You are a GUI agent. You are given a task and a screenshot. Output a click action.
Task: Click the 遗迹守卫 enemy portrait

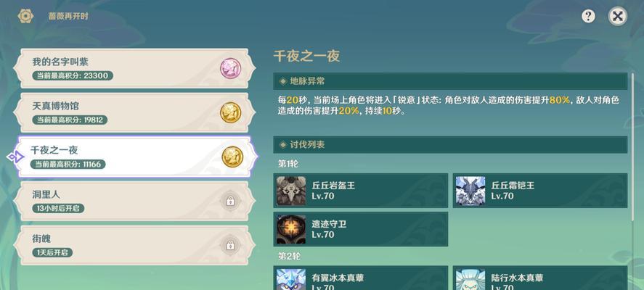[x=291, y=229]
